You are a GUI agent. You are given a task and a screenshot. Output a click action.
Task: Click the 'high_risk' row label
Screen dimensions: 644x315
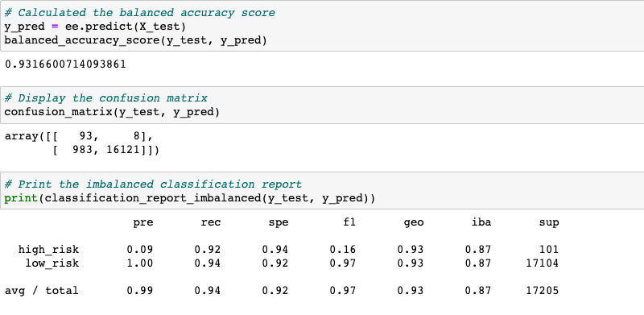[x=48, y=250]
